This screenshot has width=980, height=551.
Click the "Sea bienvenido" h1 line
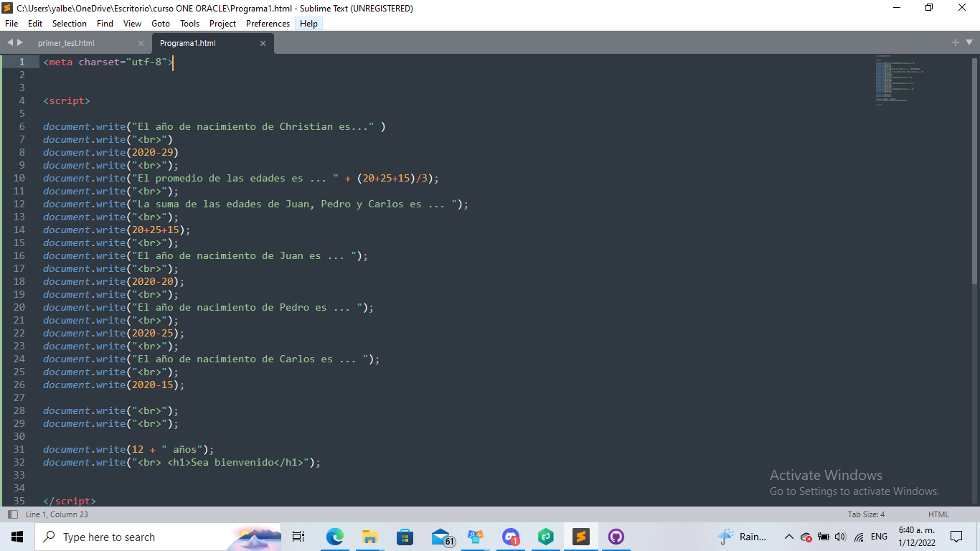[182, 462]
